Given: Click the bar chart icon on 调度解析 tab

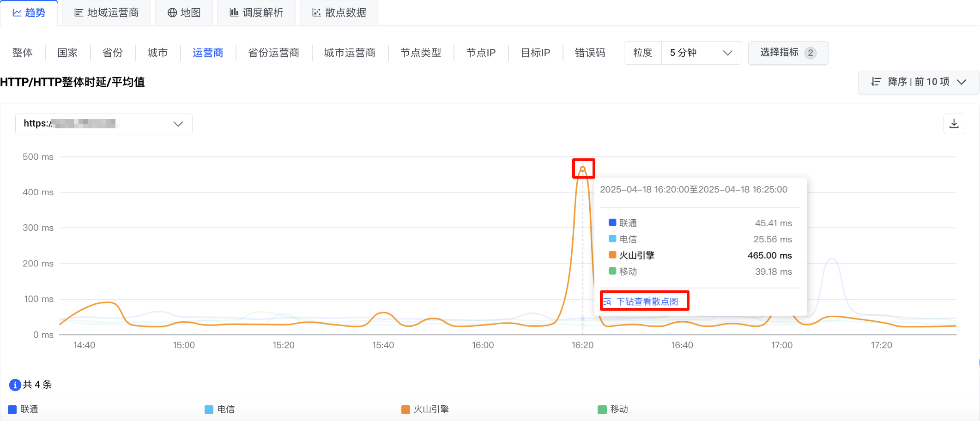Looking at the screenshot, I should [x=234, y=12].
